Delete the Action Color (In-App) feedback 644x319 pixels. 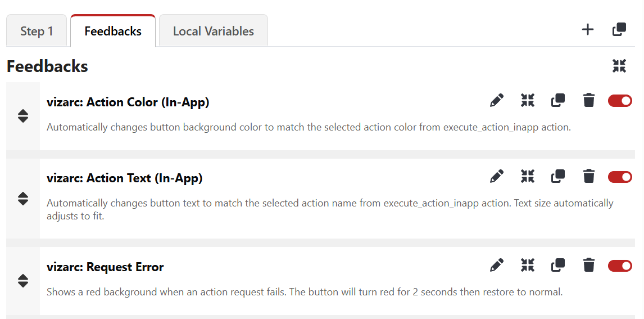[x=588, y=101]
